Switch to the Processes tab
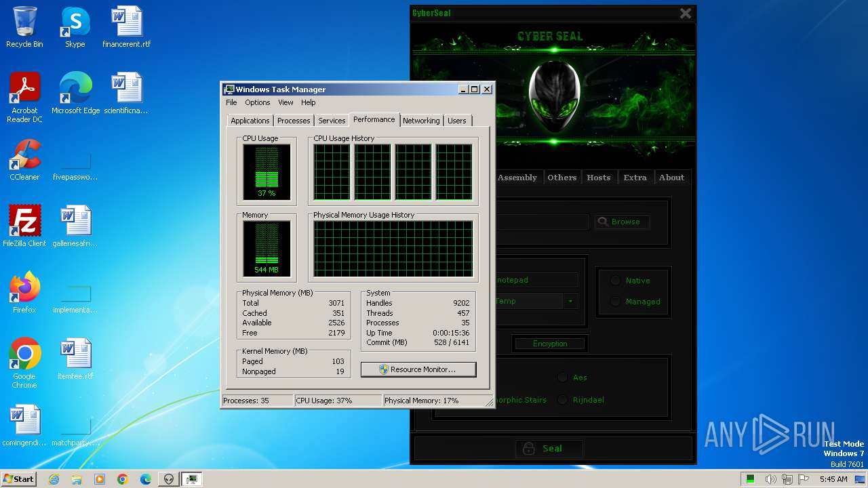 [x=294, y=121]
